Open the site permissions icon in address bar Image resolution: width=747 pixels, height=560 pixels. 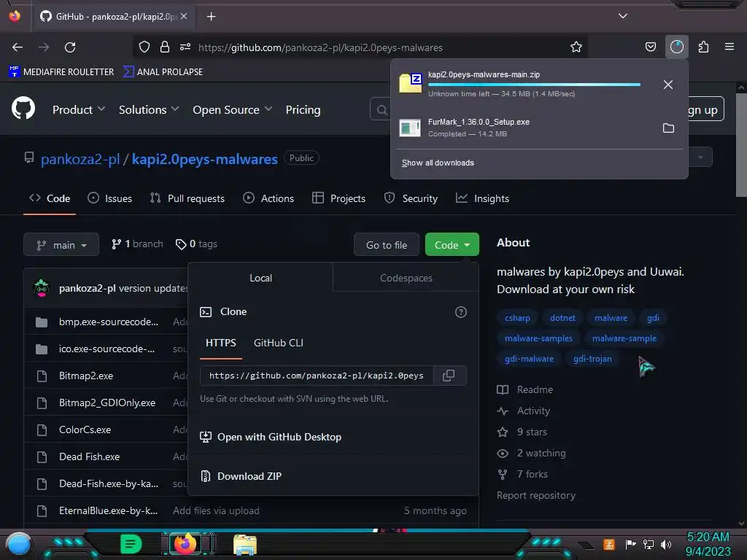[x=185, y=47]
